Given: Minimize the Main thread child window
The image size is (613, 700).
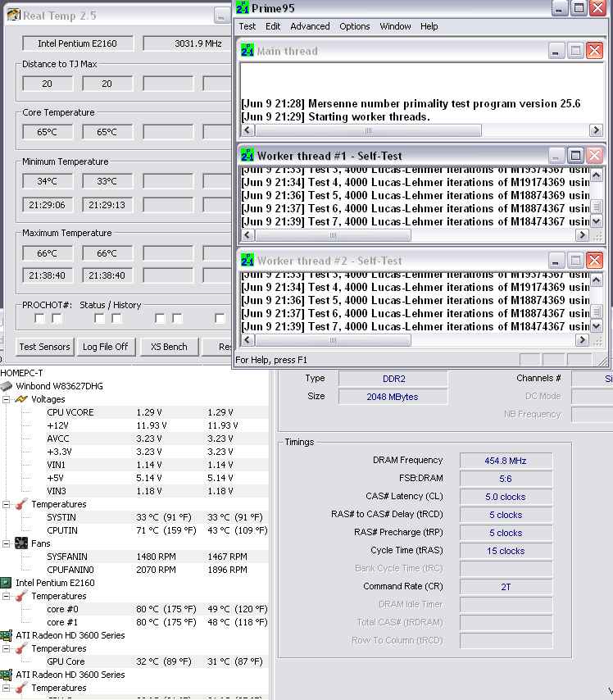Looking at the screenshot, I should (x=556, y=51).
